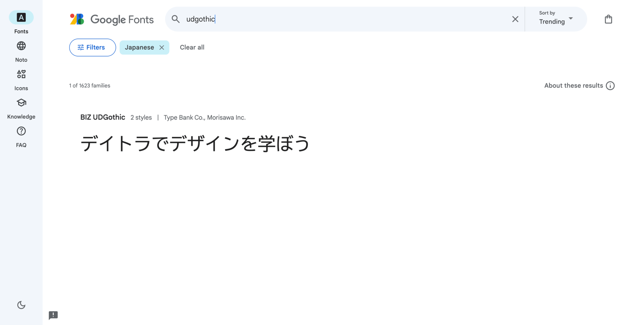Focus the udgothic search input field
Viewport: 644px width, 325px height.
(346, 19)
